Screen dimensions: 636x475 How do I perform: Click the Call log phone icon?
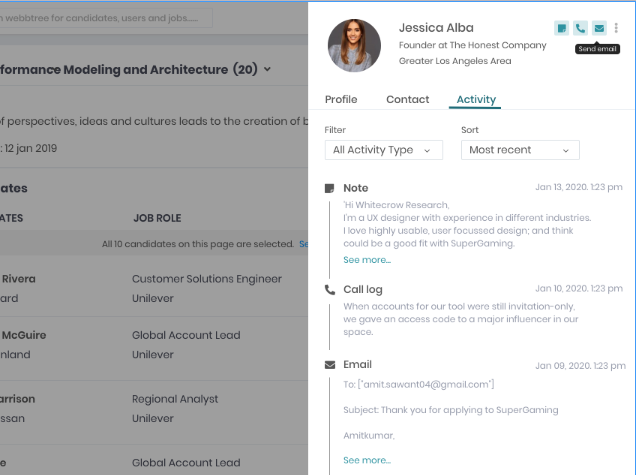[x=330, y=290]
